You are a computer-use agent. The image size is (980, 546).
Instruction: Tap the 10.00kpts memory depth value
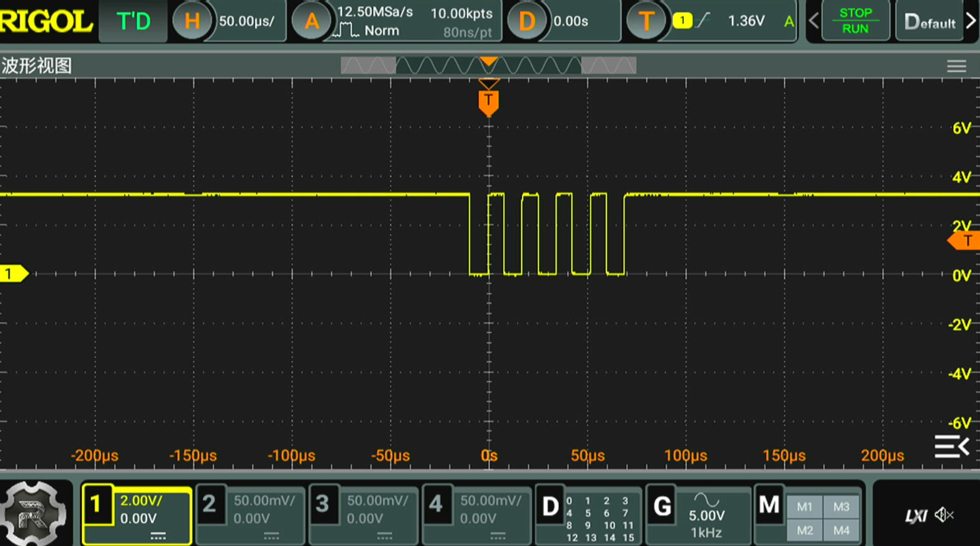click(x=461, y=13)
